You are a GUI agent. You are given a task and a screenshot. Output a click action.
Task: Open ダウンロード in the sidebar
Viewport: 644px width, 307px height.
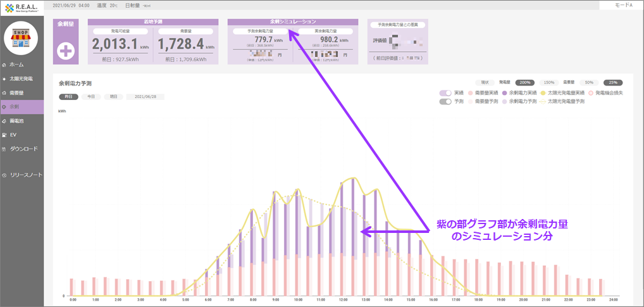23,149
